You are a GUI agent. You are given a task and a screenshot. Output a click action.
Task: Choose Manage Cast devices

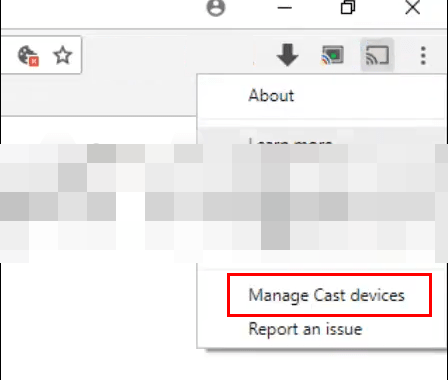327,295
